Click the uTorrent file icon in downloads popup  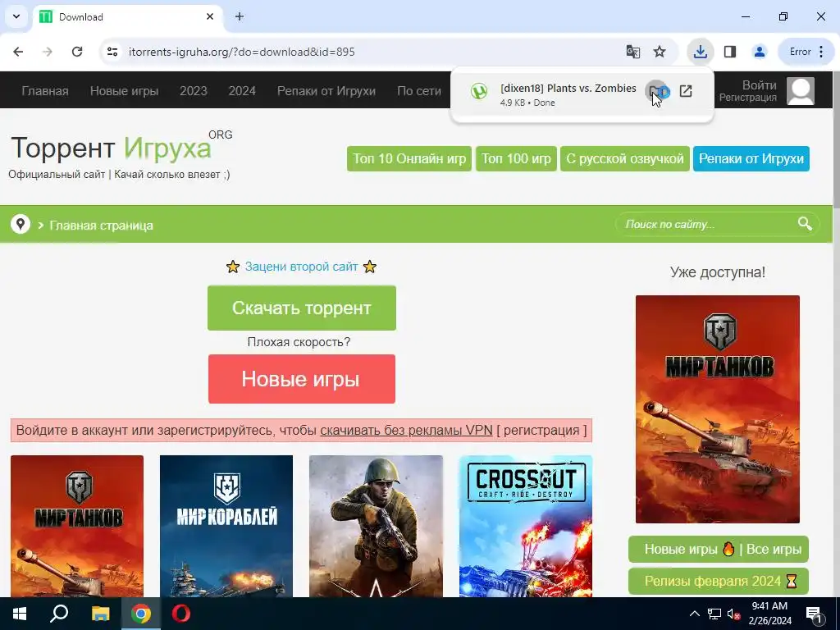point(479,91)
